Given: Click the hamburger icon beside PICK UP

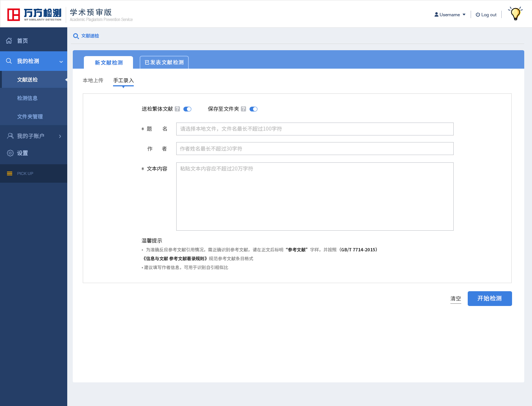Looking at the screenshot, I should point(10,173).
